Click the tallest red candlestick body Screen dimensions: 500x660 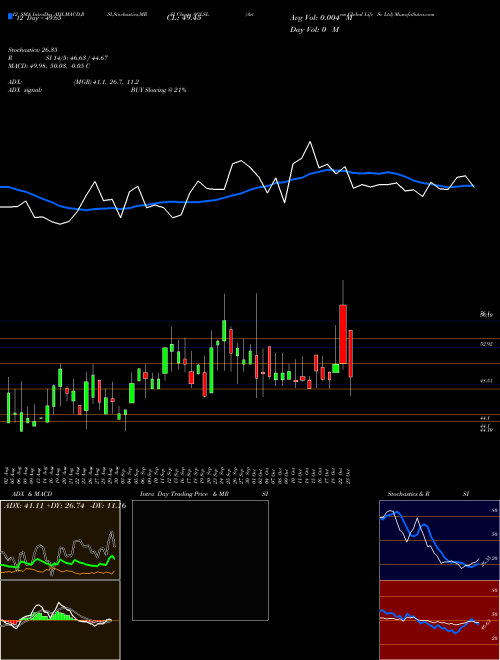[x=343, y=334]
